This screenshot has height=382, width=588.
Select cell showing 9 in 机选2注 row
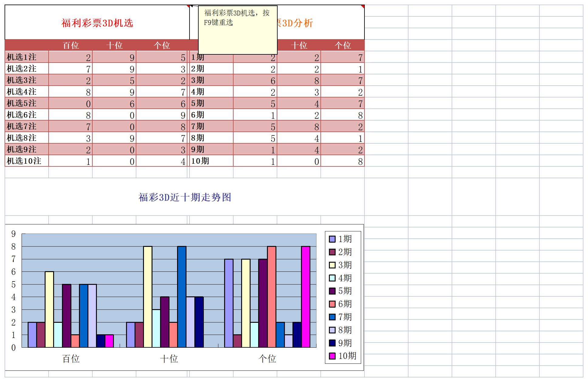pos(132,69)
